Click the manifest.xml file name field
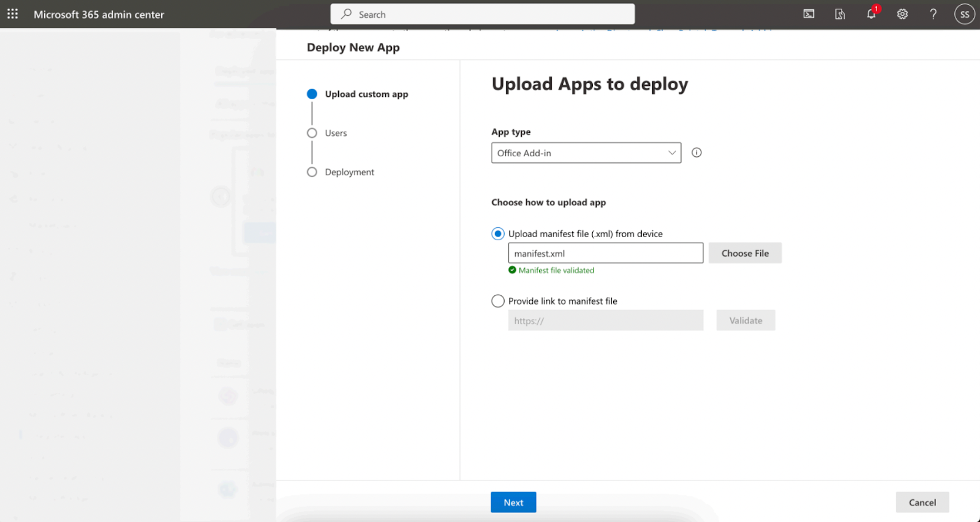 point(605,253)
